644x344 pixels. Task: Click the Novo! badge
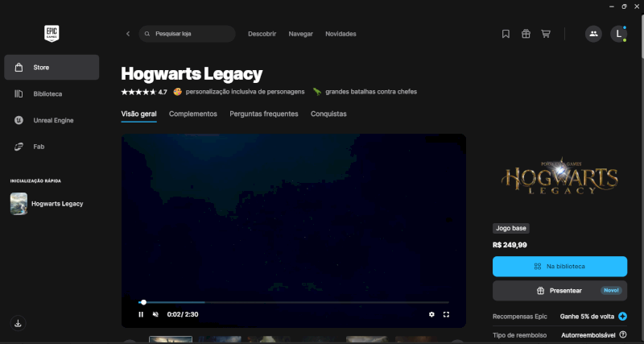click(611, 291)
